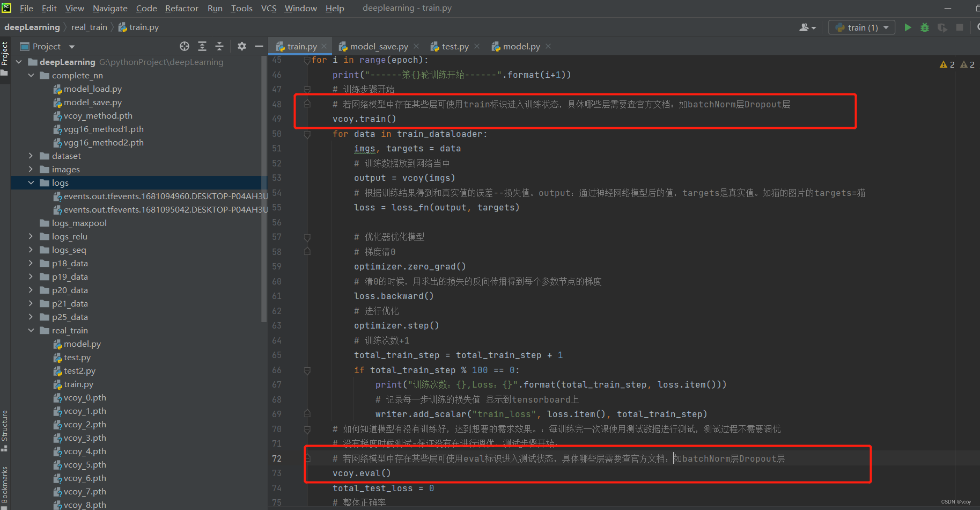The height and width of the screenshot is (510, 980).
Task: Open the VCS menu
Action: [x=269, y=8]
